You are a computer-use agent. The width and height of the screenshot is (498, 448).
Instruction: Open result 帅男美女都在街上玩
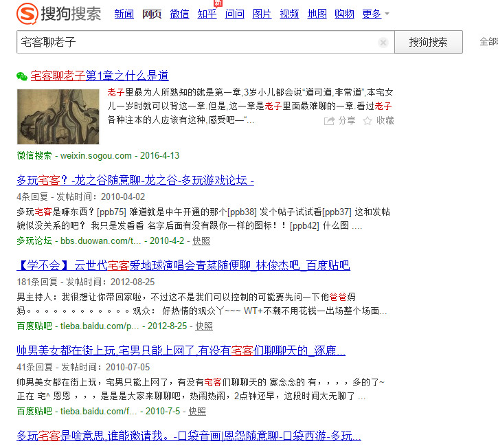point(181,350)
